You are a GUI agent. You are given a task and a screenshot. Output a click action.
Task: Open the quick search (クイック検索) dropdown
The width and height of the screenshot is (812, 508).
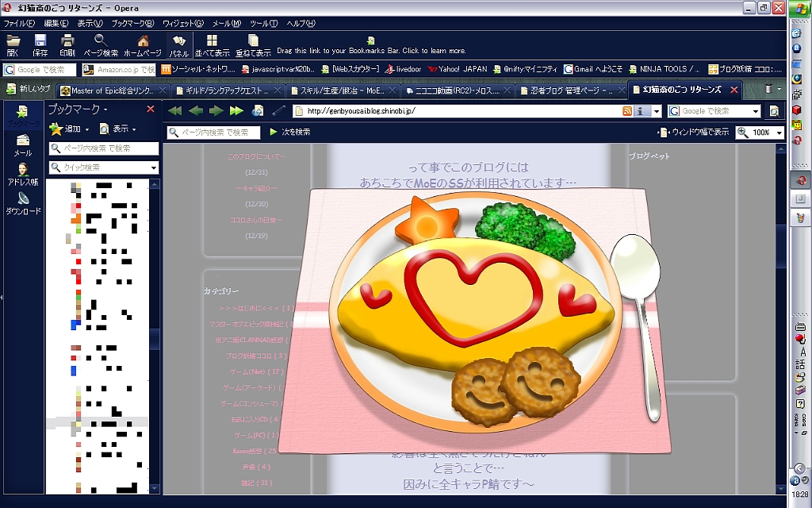[x=154, y=167]
